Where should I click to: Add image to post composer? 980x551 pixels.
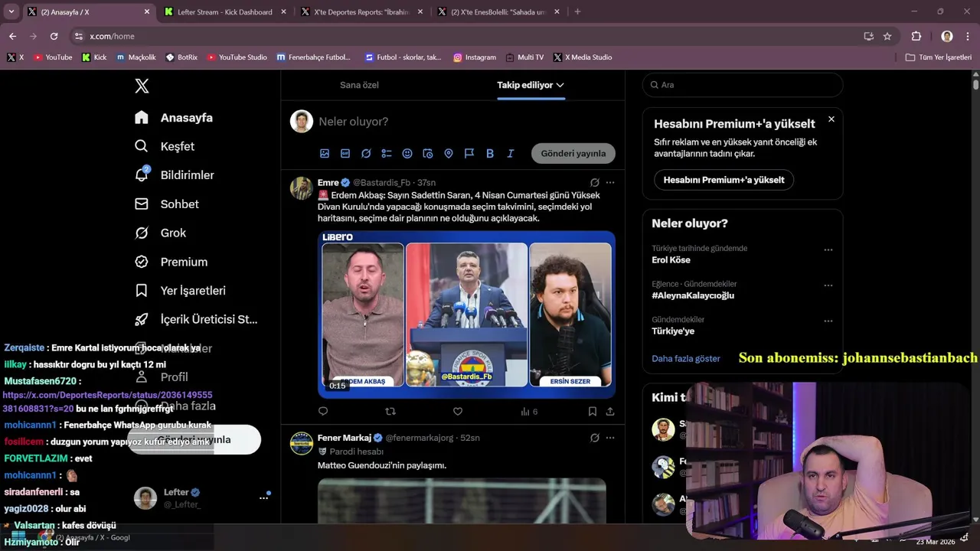(325, 153)
